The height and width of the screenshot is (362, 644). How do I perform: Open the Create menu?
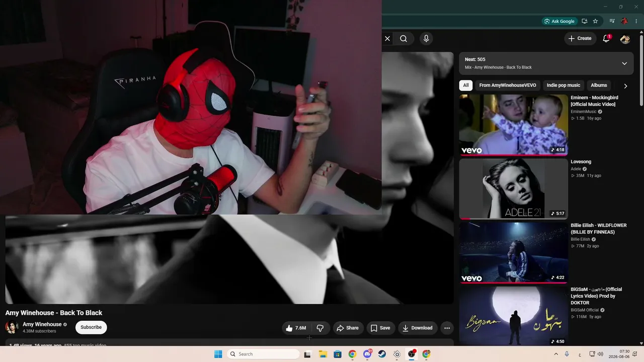pyautogui.click(x=580, y=38)
